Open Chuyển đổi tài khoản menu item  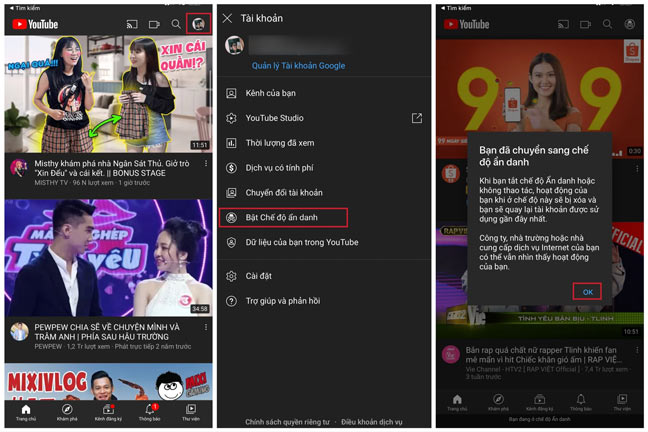tap(284, 192)
